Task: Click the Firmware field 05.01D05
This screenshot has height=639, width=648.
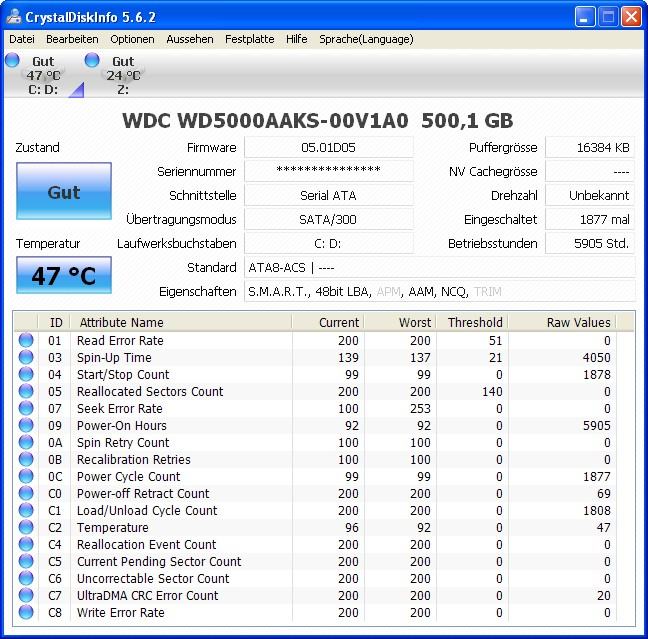Action: pos(329,148)
